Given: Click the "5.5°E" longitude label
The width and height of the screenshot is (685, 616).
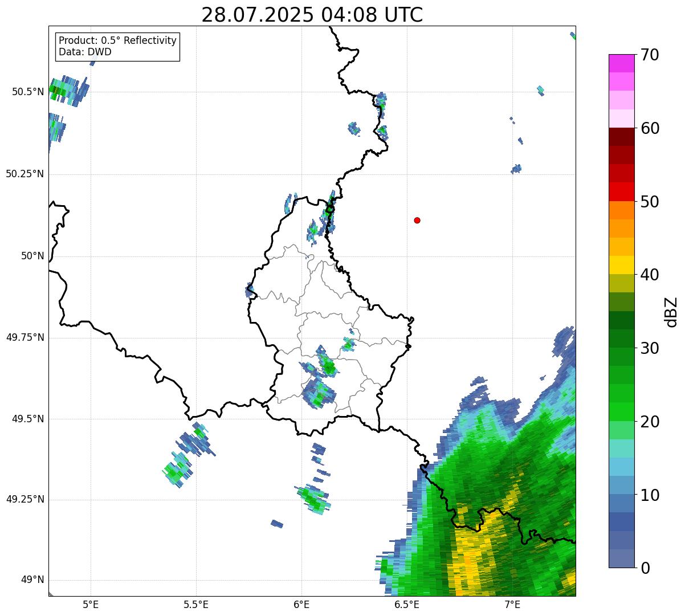Looking at the screenshot, I should coord(196,604).
